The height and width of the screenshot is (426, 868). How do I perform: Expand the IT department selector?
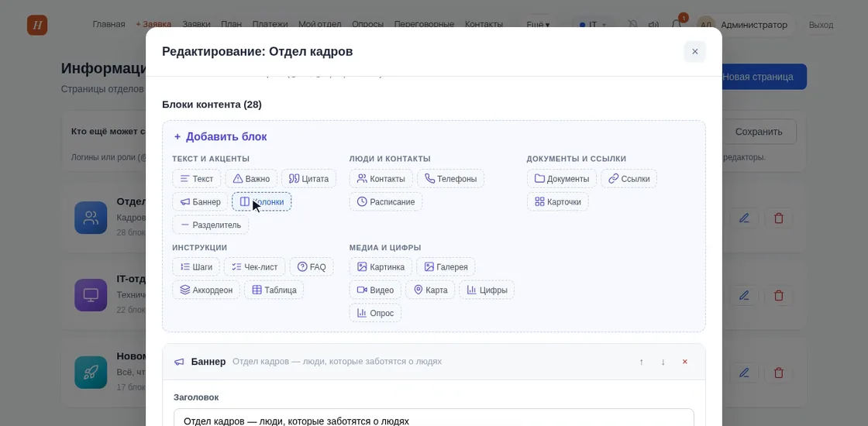coord(593,25)
